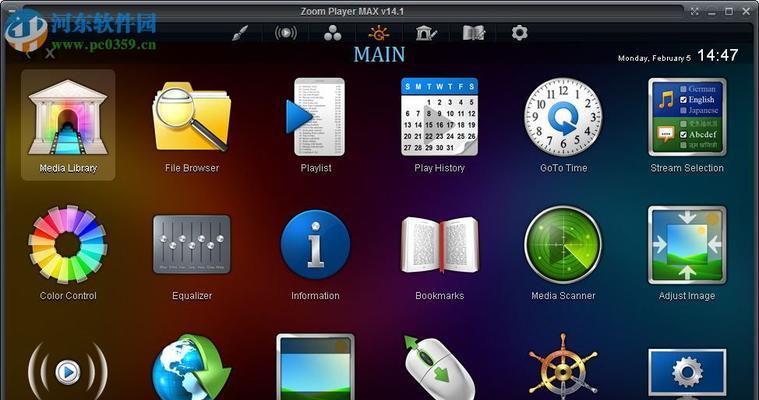The image size is (759, 400).
Task: Open the settings gear in top bar
Action: [519, 33]
